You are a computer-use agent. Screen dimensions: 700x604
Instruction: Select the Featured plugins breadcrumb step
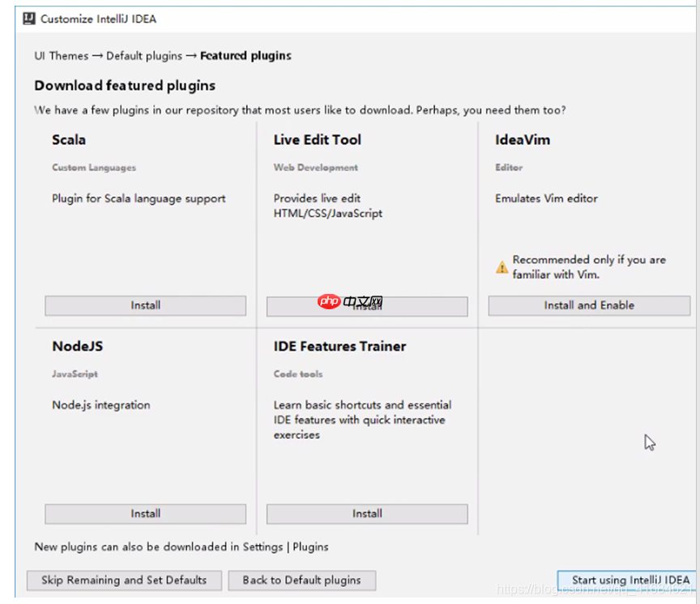click(x=245, y=56)
